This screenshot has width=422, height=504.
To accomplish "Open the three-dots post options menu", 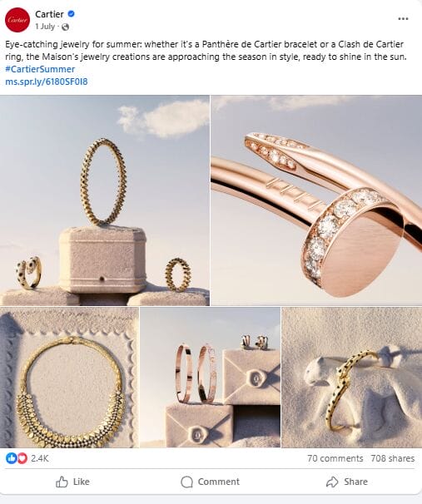I will tap(403, 18).
